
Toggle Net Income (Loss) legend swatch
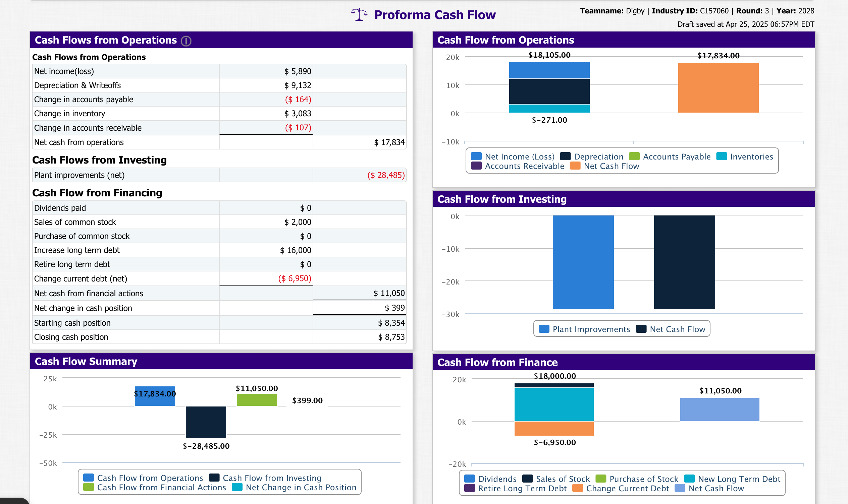[476, 156]
